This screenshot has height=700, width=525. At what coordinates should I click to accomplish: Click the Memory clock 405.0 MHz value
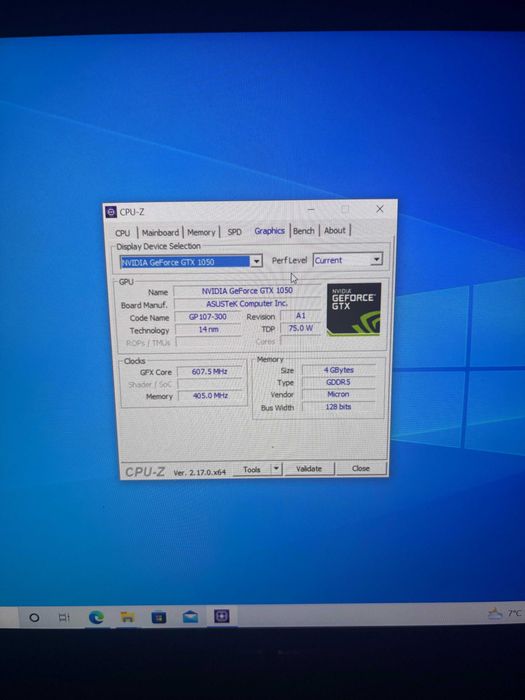tap(210, 396)
